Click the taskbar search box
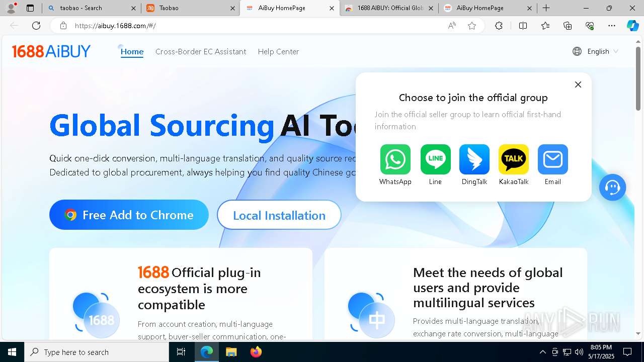 click(x=97, y=352)
